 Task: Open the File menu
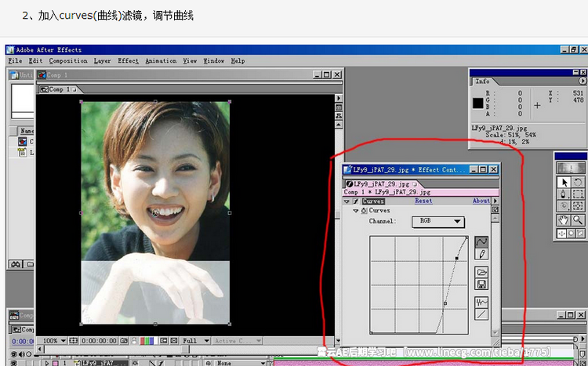(15, 61)
